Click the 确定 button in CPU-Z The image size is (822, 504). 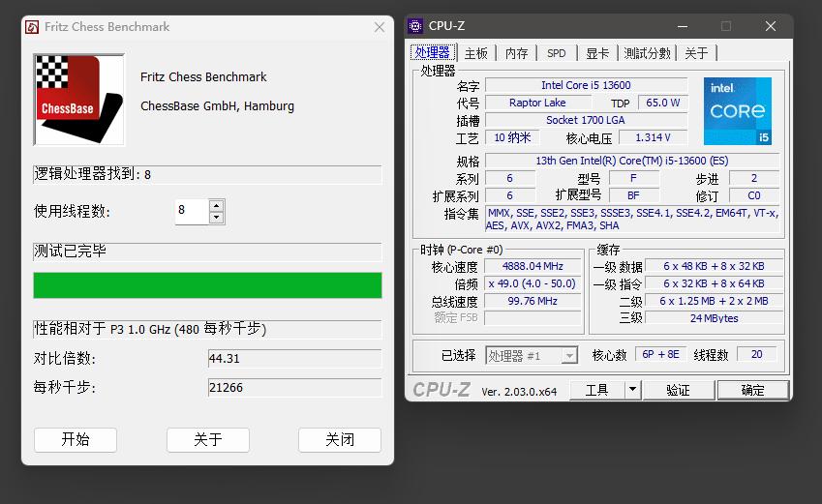tap(753, 390)
